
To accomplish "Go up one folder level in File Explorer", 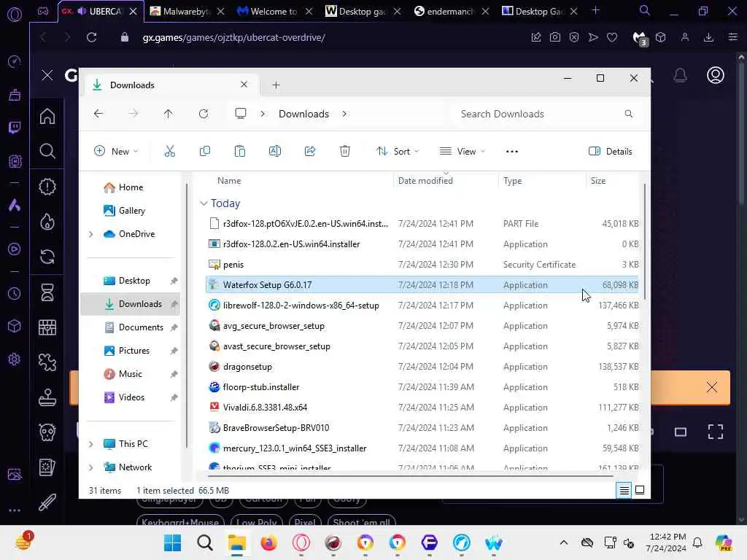I will point(169,114).
